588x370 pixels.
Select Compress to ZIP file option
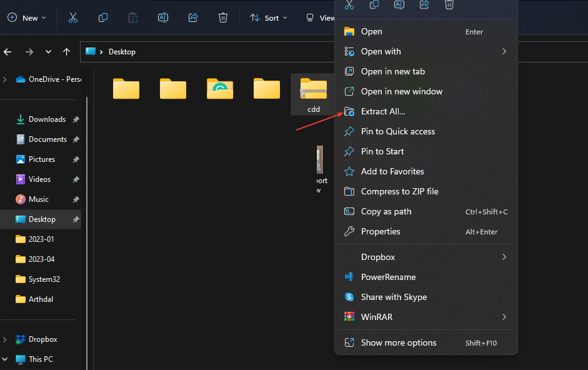tap(399, 191)
